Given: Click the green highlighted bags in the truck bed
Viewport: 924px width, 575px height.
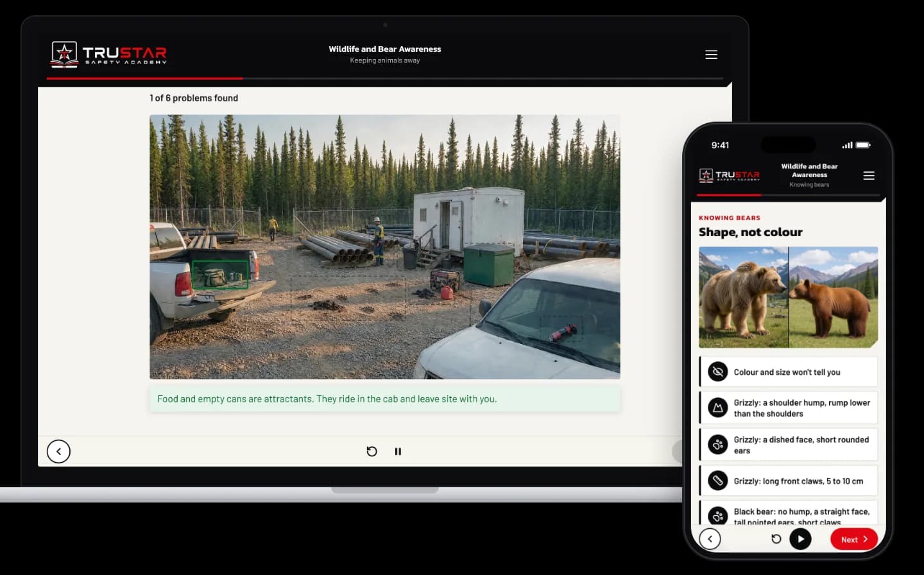Looking at the screenshot, I should point(220,275).
